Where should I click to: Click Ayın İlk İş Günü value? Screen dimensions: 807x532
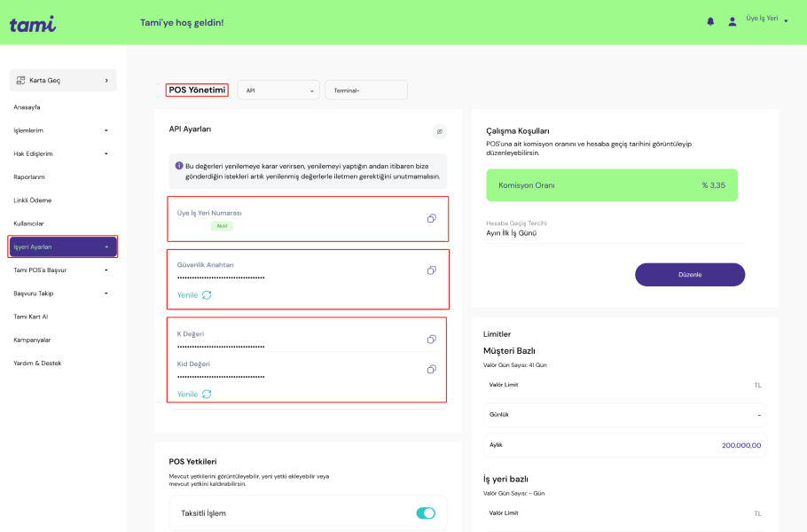pyautogui.click(x=511, y=233)
